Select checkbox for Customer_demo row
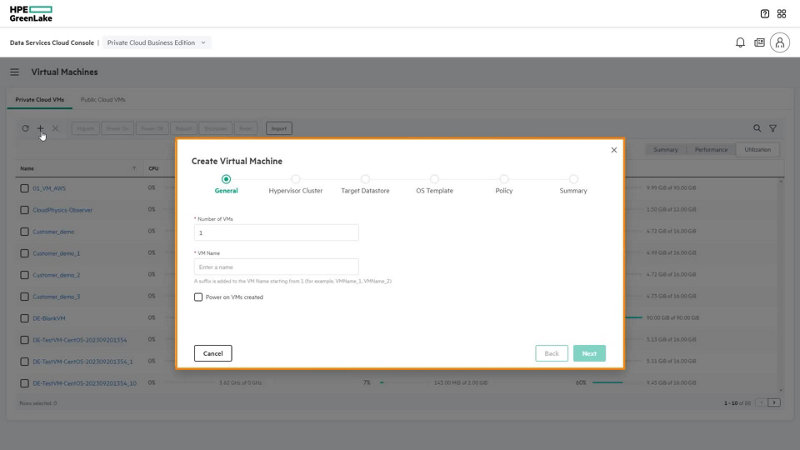 [x=24, y=232]
